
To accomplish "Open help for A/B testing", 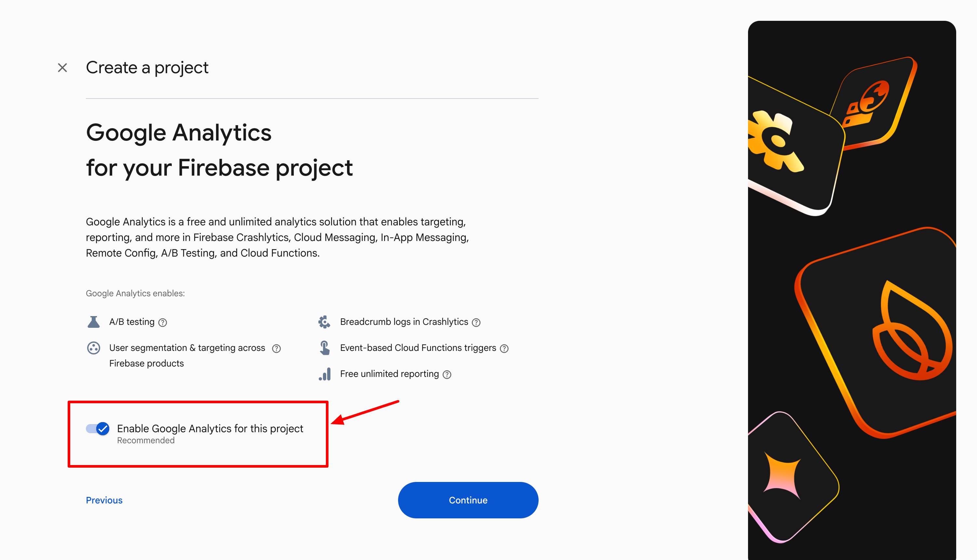I will coord(163,323).
